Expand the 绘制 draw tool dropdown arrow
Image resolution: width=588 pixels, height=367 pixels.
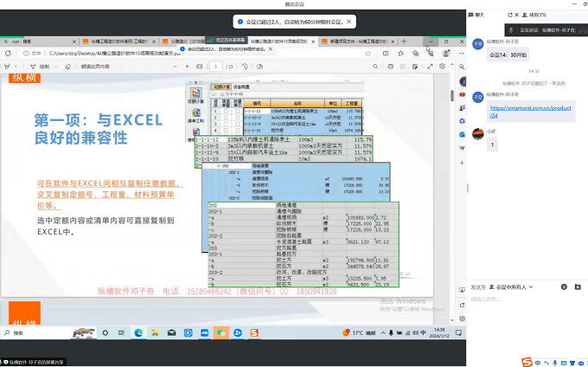tap(56, 66)
